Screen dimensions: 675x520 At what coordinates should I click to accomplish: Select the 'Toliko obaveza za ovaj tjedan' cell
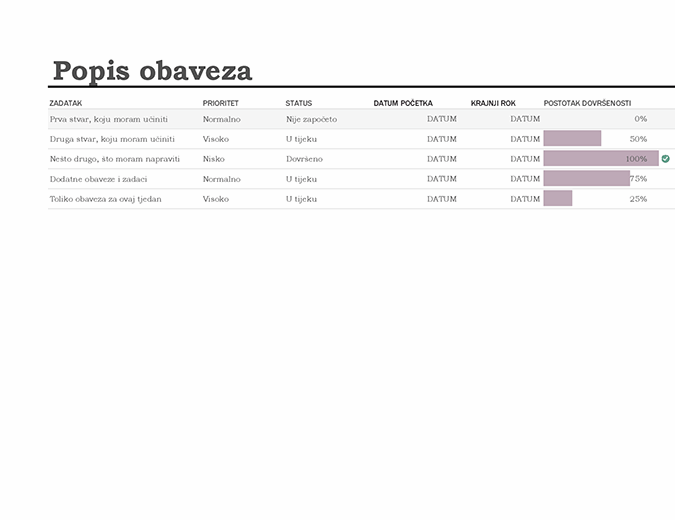pos(105,199)
